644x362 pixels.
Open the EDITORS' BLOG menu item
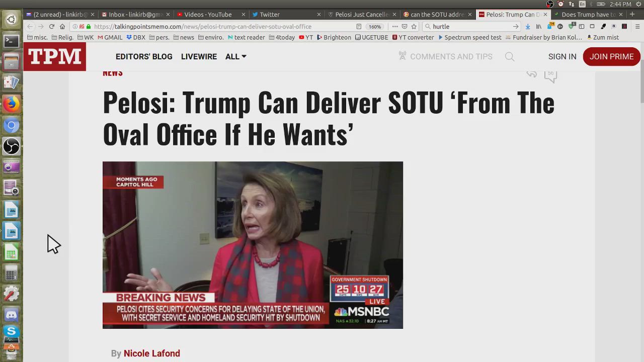coord(144,57)
